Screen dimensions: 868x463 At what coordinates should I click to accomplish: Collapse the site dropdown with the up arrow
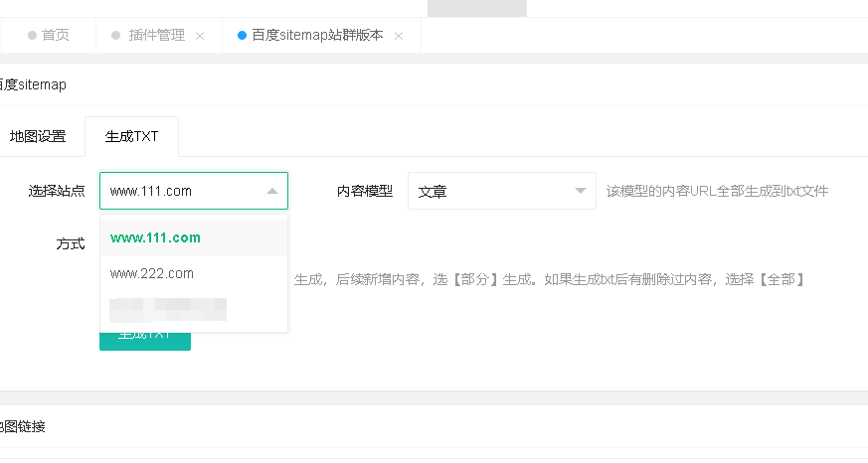pos(271,192)
